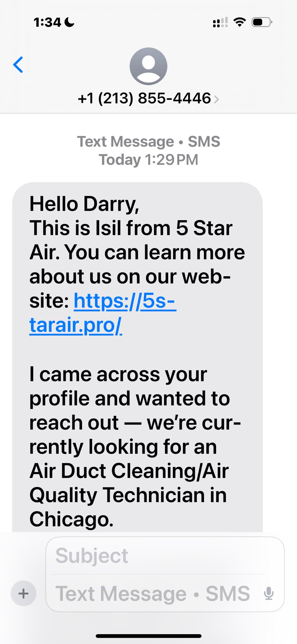The height and width of the screenshot is (644, 297).
Task: Tap the Focus moon icon
Action: [x=69, y=22]
